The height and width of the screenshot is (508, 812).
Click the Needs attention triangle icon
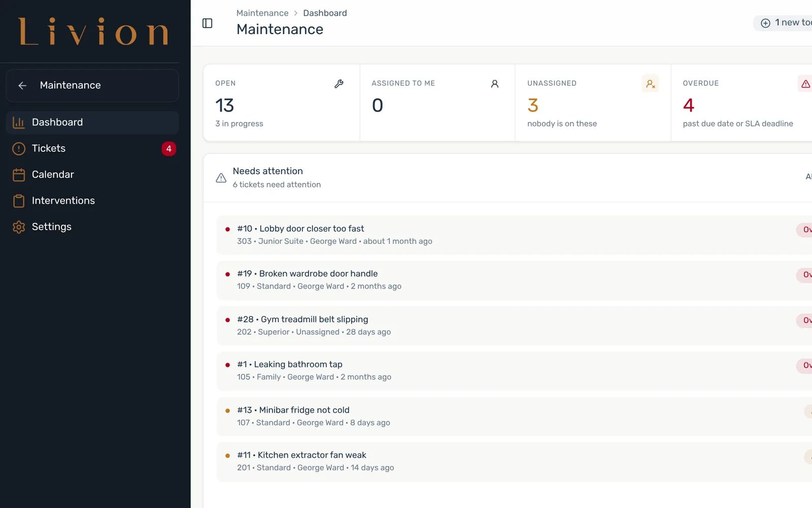(x=221, y=178)
